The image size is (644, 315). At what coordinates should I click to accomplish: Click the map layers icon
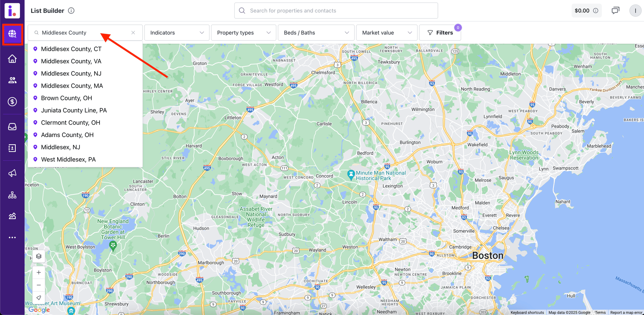(39, 256)
